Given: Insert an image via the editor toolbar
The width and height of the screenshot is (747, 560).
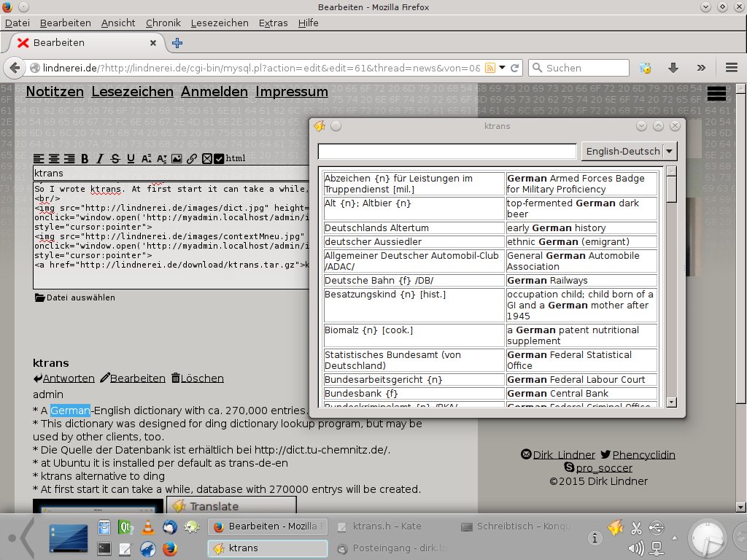Looking at the screenshot, I should pyautogui.click(x=177, y=159).
